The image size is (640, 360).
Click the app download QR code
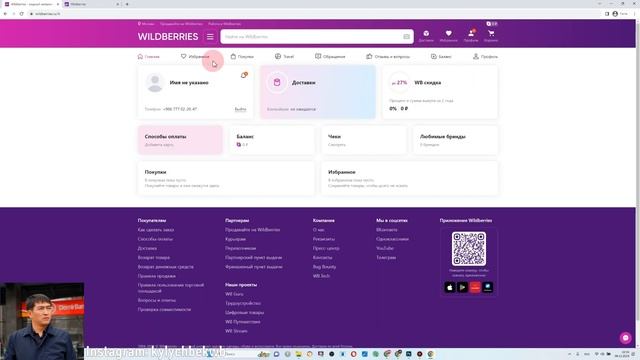coord(469,249)
